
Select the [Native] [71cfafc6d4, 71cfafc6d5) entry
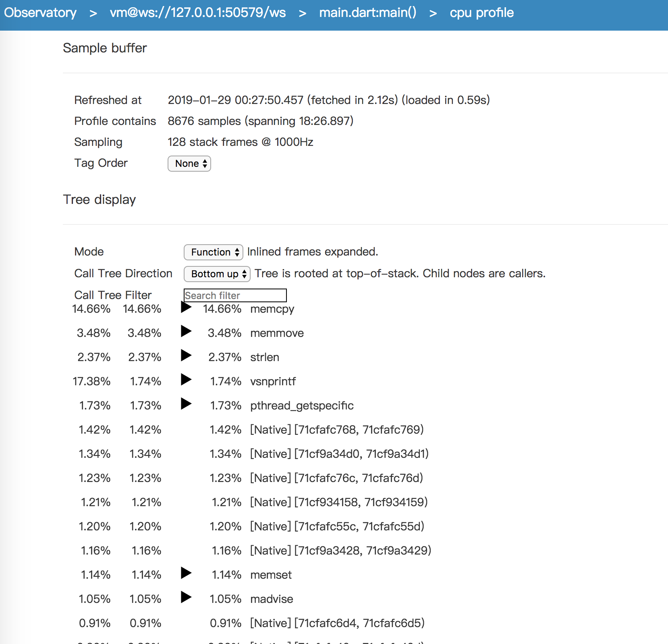(338, 623)
